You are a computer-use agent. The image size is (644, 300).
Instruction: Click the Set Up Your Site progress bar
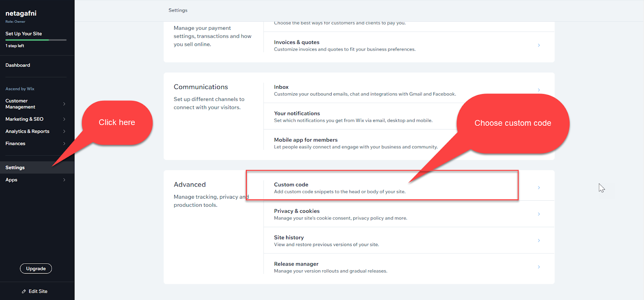(35, 40)
